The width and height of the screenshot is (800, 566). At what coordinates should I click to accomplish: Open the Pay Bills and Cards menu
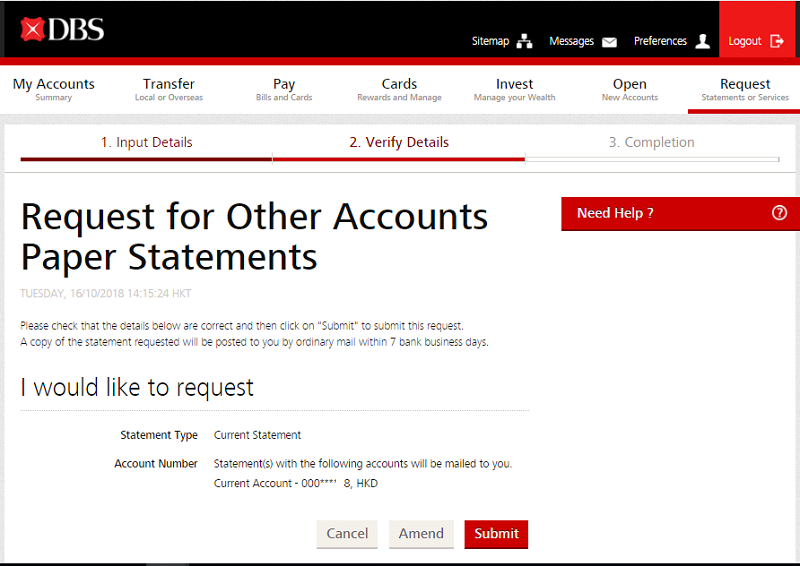[284, 89]
